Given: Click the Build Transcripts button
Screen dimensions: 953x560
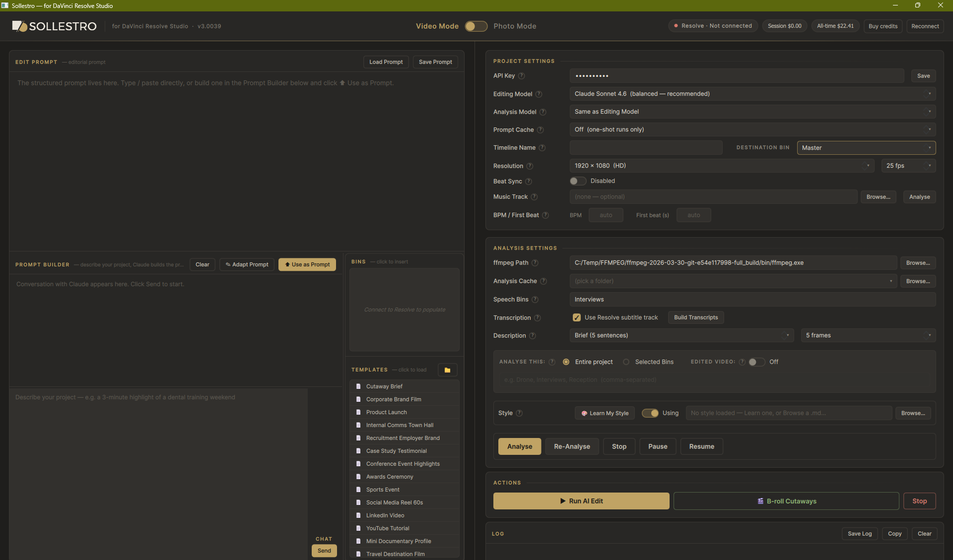Looking at the screenshot, I should 696,317.
